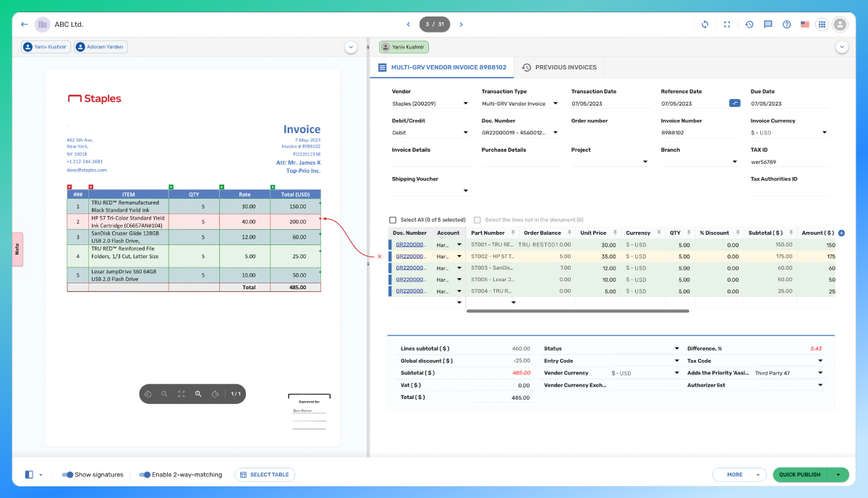
Task: Click the add column plus icon
Action: tap(841, 233)
